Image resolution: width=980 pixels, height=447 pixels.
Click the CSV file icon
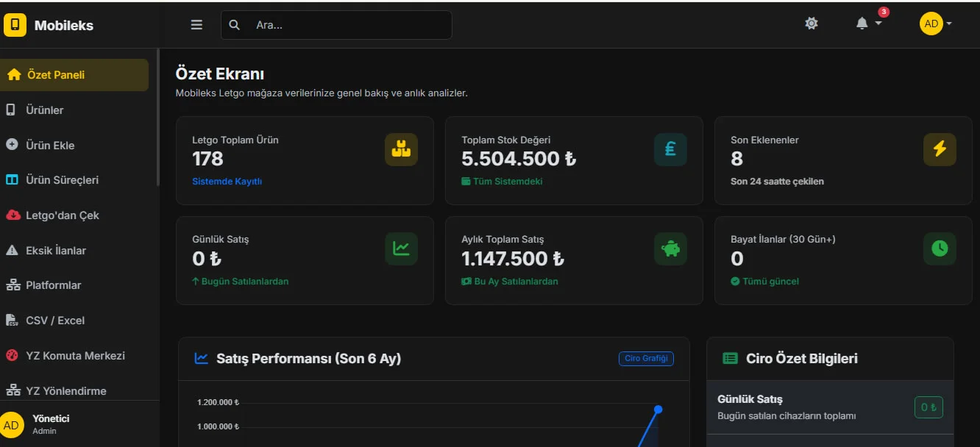(12, 321)
